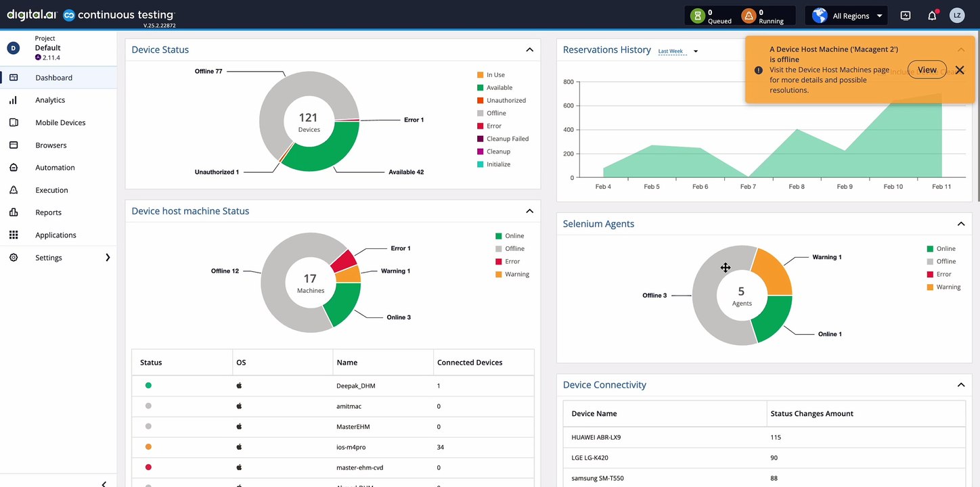Open the LZ user profile avatar
The image size is (980, 487).
pos(957,16)
